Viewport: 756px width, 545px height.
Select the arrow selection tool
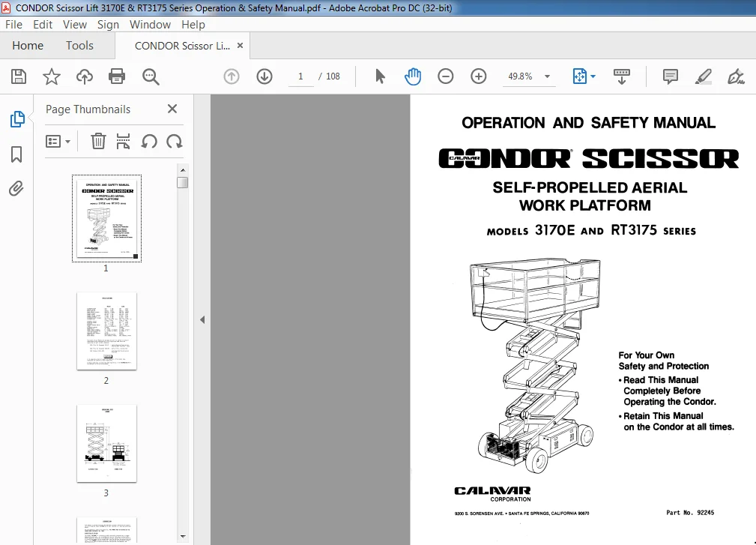tap(380, 76)
